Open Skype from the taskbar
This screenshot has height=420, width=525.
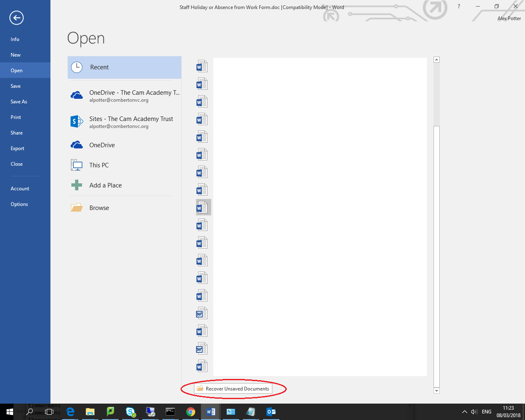tap(130, 412)
